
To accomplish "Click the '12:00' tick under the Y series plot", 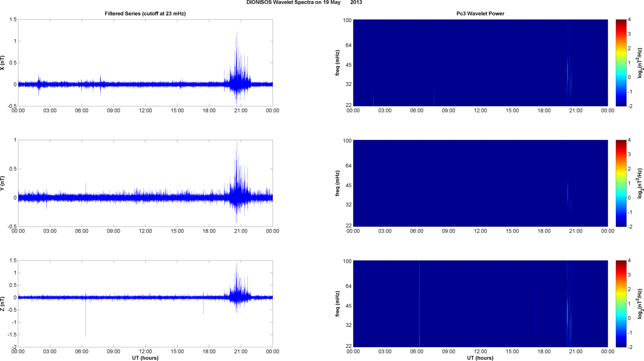I will pyautogui.click(x=145, y=231).
